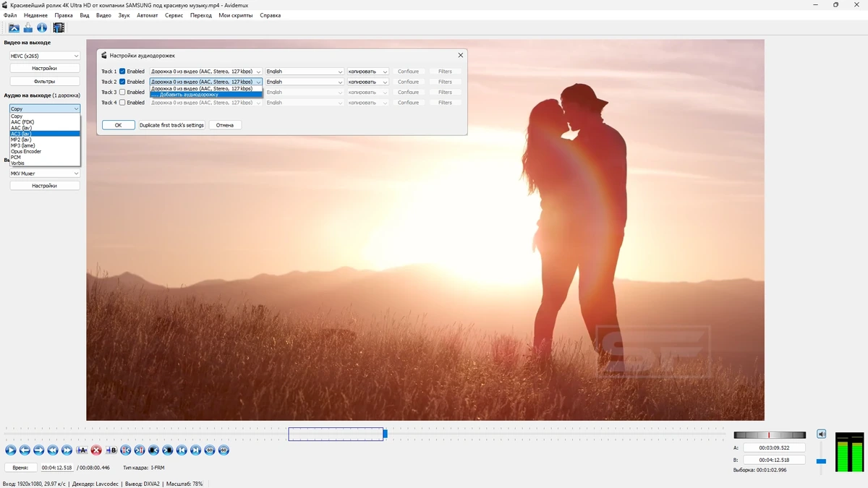The image size is (868, 488).
Task: Choose AAC (FDK) in audio codec list
Action: 45,122
